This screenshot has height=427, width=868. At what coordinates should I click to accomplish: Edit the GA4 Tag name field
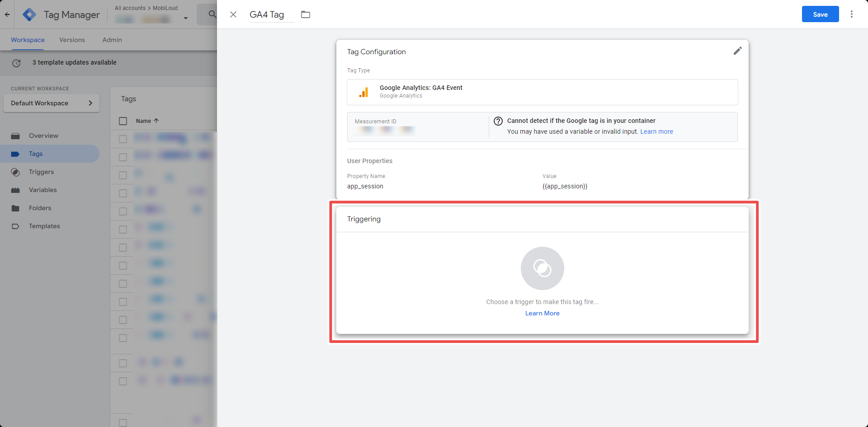click(272, 14)
